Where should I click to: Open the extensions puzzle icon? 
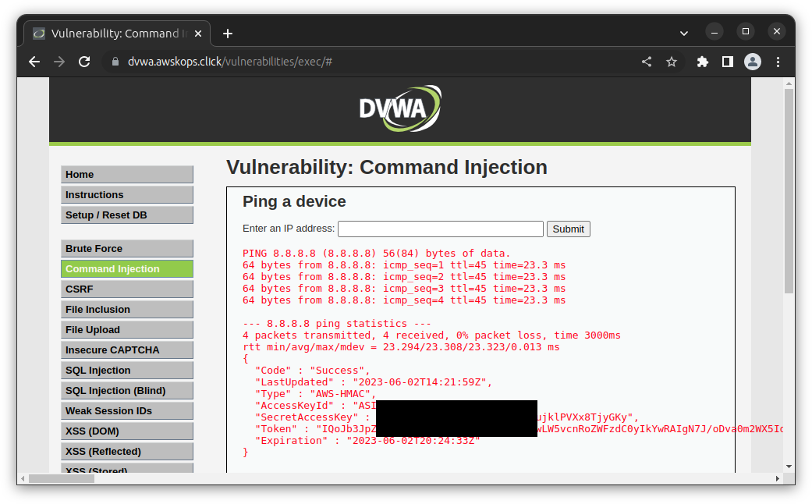tap(702, 62)
